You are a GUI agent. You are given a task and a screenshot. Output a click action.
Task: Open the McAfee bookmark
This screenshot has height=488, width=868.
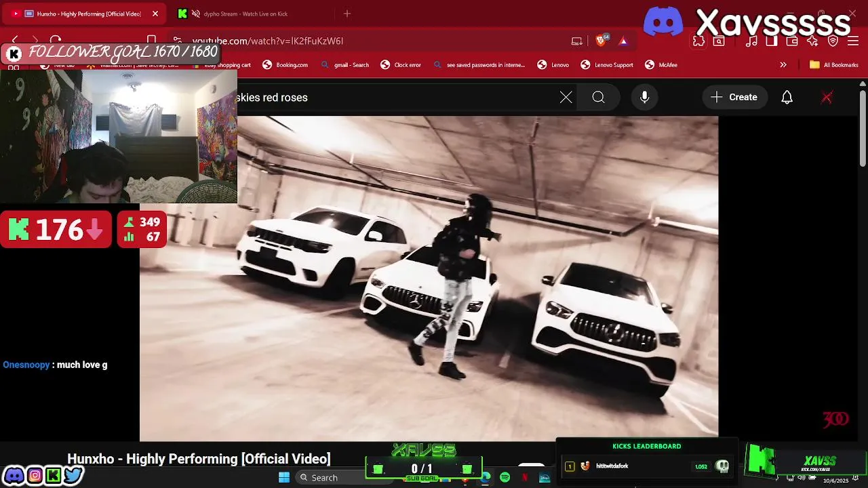661,65
